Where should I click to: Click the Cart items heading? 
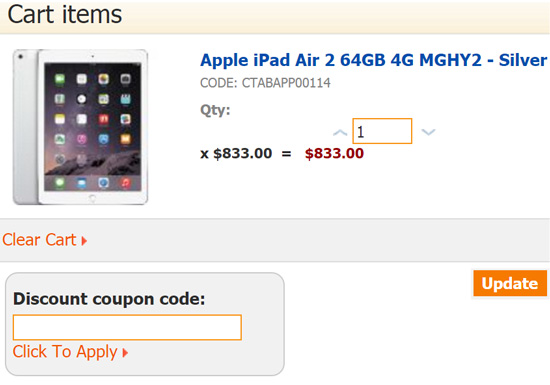click(x=65, y=15)
